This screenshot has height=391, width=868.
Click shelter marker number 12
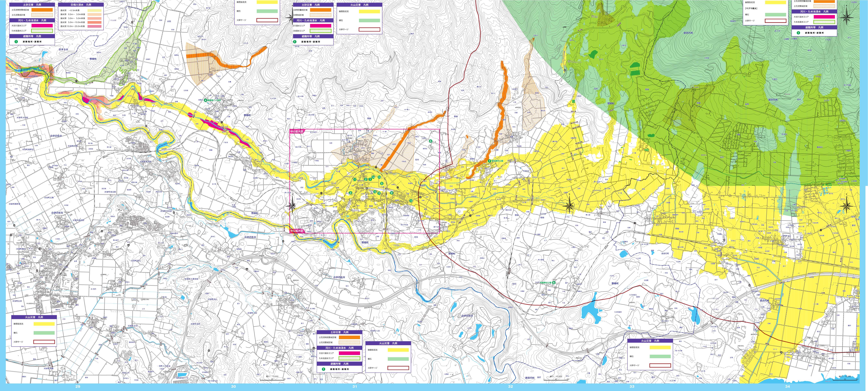tap(375, 192)
